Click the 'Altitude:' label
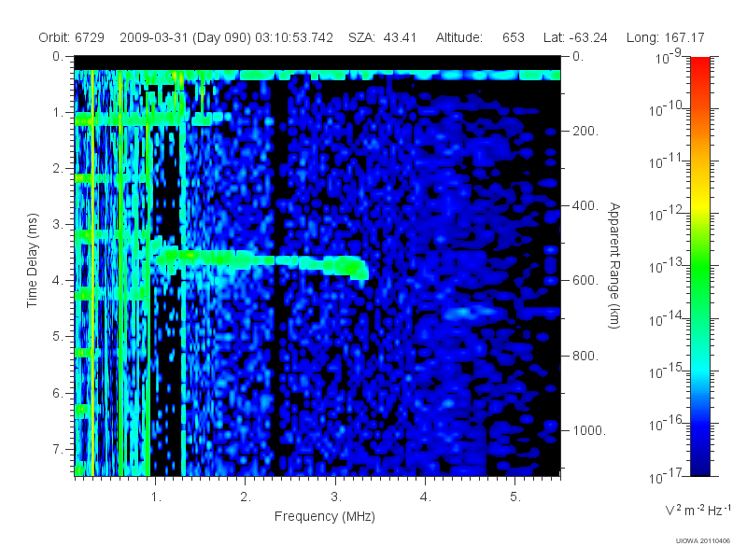Image resolution: width=747 pixels, height=560 pixels. pyautogui.click(x=459, y=37)
